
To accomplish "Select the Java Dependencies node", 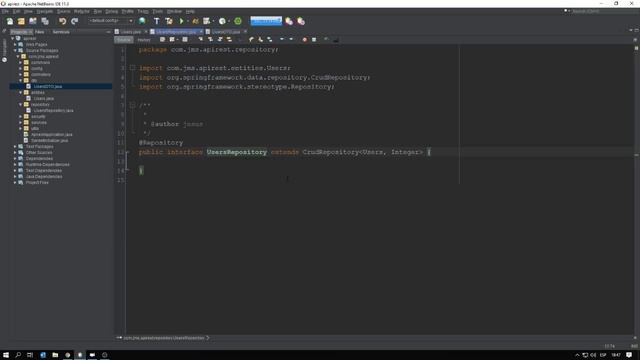I will tap(44, 176).
